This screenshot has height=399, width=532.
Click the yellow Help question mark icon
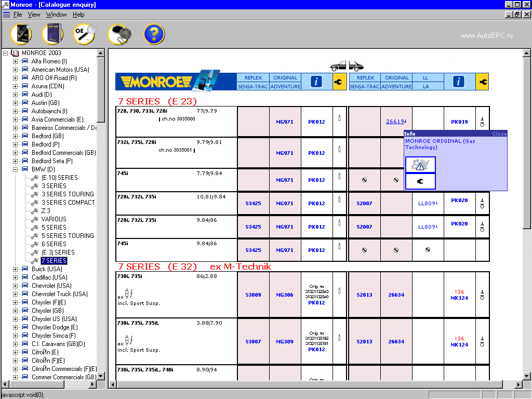tap(154, 33)
